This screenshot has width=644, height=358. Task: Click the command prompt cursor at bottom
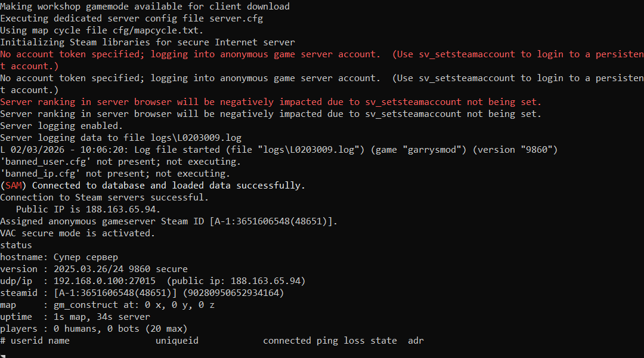pos(3,355)
